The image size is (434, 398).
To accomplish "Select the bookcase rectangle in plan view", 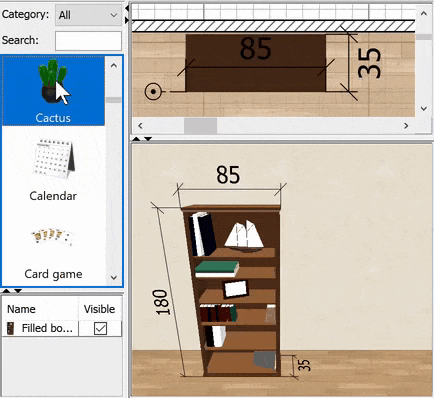I will pos(256,63).
